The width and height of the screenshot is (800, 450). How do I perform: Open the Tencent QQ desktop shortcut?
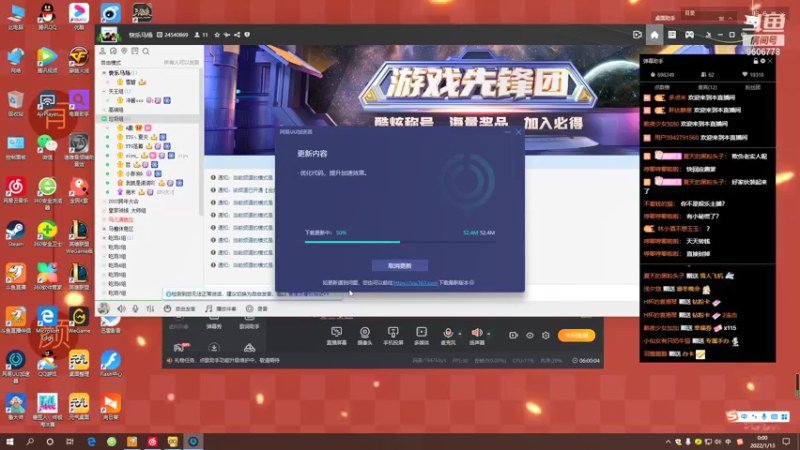coord(47,16)
